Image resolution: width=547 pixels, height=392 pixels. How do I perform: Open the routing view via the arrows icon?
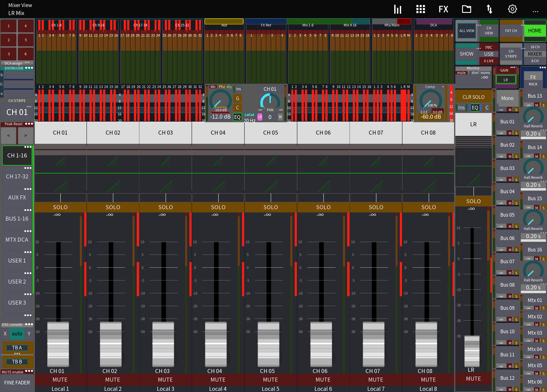489,9
